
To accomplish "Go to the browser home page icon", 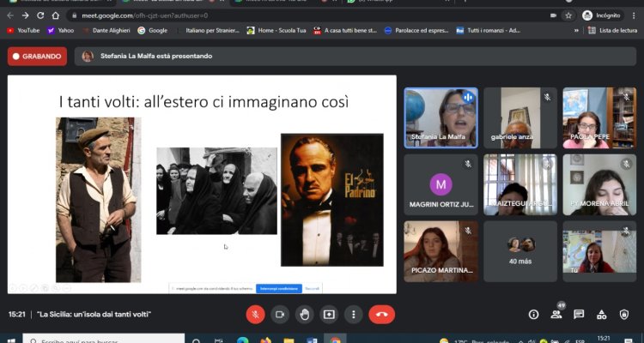I will 56,15.
